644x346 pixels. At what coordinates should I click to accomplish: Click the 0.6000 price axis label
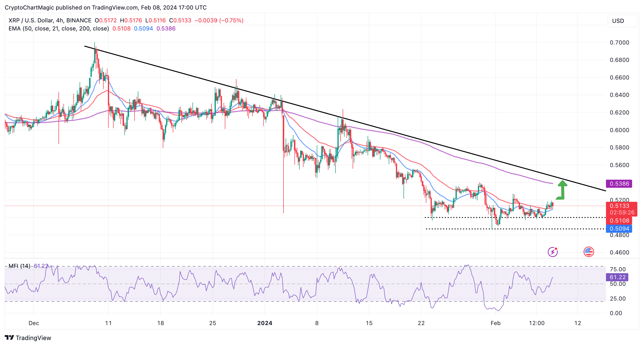pos(619,130)
